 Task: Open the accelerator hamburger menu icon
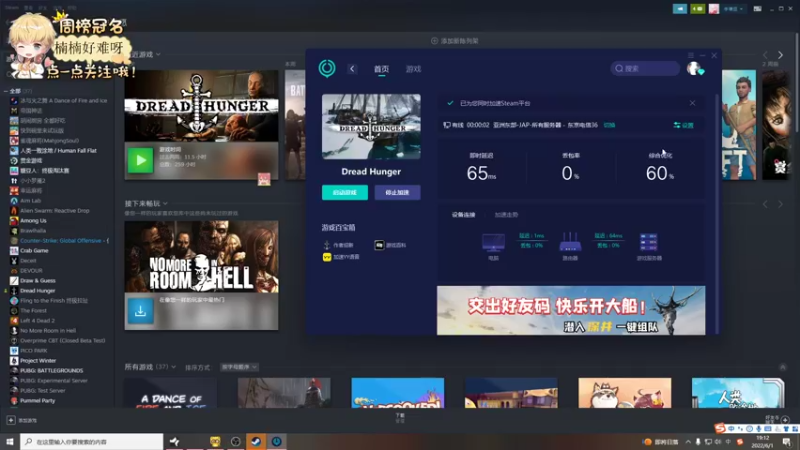pos(690,55)
